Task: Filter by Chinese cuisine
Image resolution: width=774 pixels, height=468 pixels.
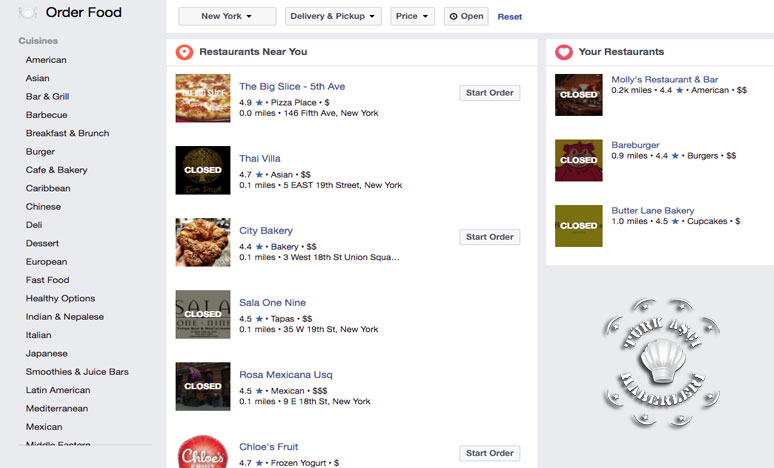Action: (x=43, y=206)
